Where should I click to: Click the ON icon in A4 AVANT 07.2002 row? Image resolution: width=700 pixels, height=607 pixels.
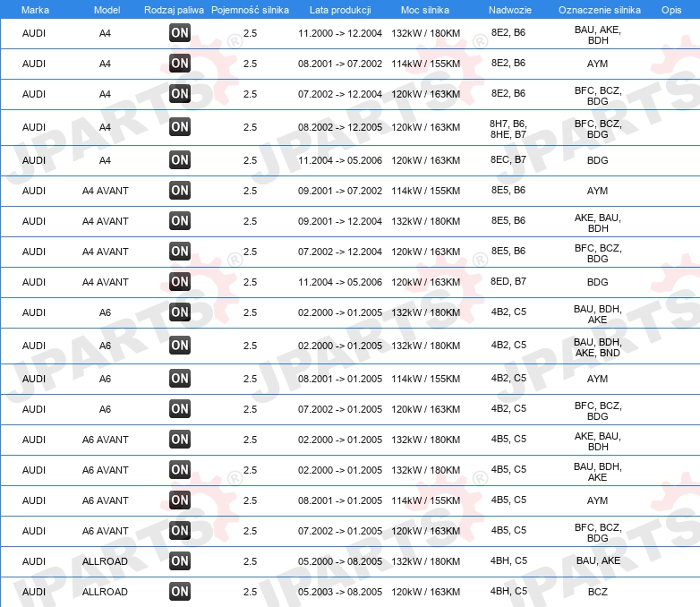pyautogui.click(x=180, y=251)
